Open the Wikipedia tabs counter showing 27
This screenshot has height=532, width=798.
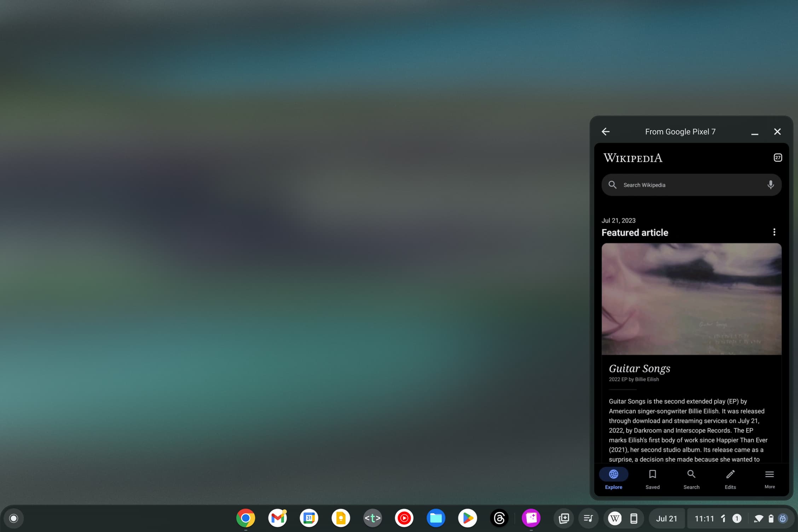pyautogui.click(x=778, y=158)
